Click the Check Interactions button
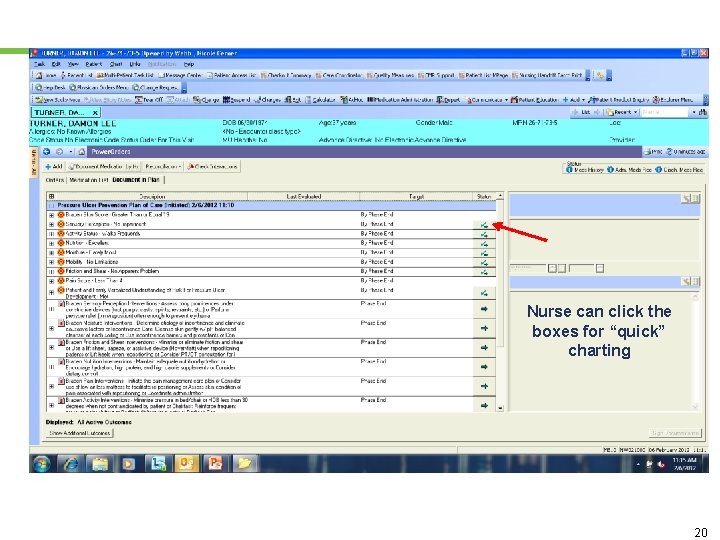Image resolution: width=720 pixels, height=540 pixels. (212, 167)
